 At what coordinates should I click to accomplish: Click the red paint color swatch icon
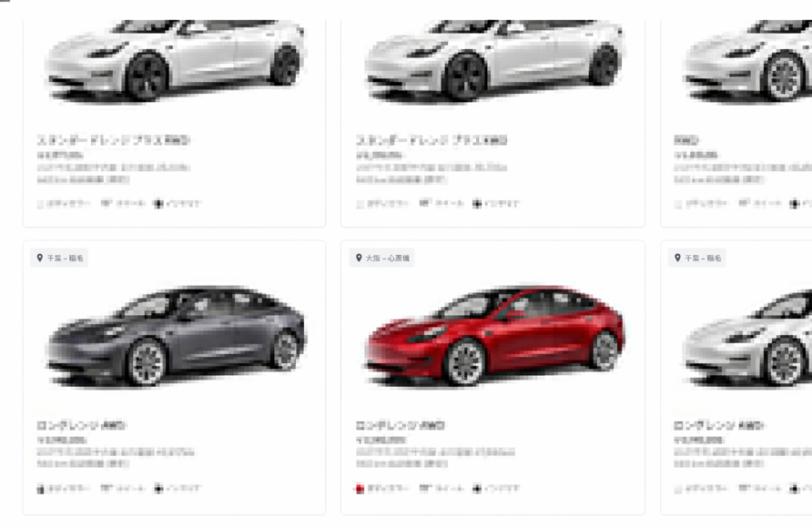point(360,488)
